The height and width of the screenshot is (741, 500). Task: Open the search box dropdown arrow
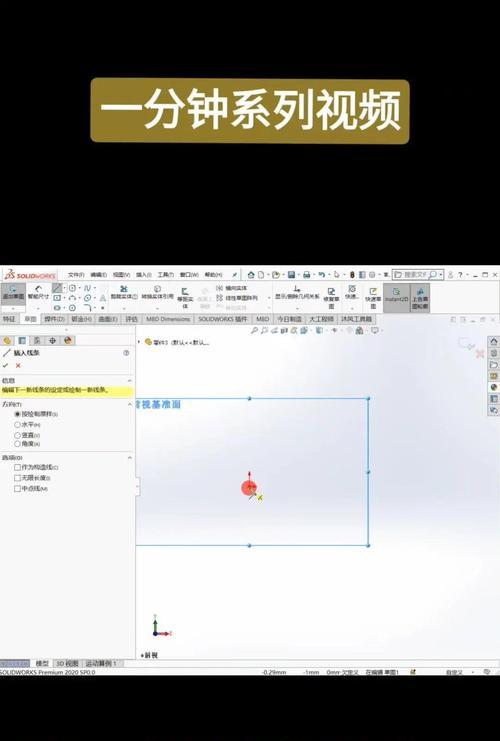440,275
